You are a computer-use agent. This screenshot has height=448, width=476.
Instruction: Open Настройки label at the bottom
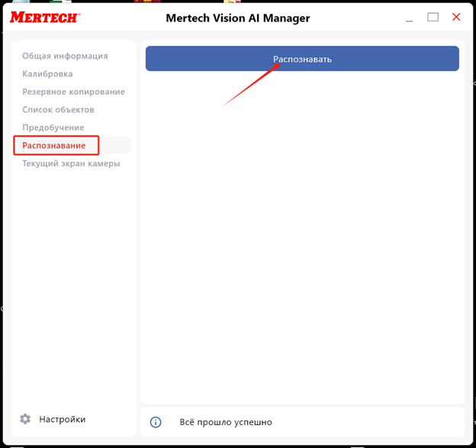pos(63,419)
